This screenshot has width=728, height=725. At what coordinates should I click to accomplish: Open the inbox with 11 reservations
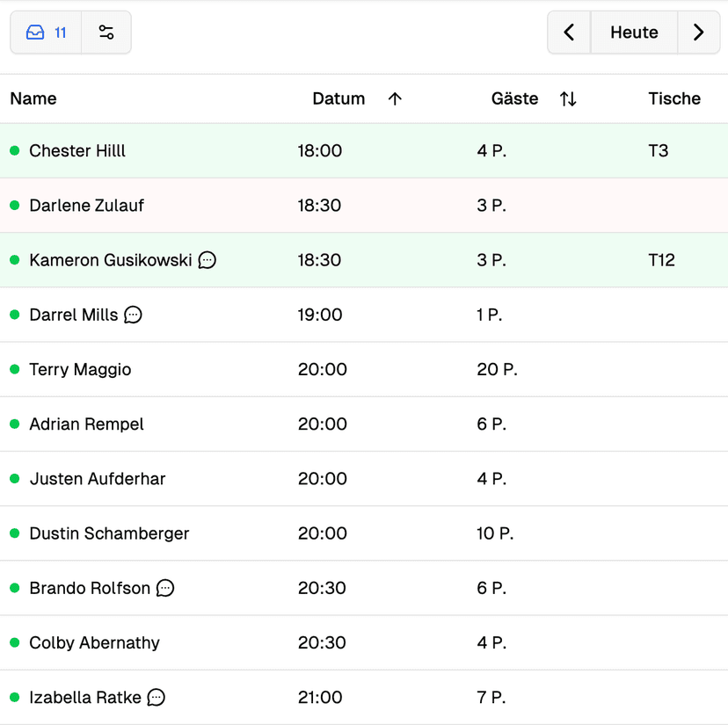pos(47,33)
